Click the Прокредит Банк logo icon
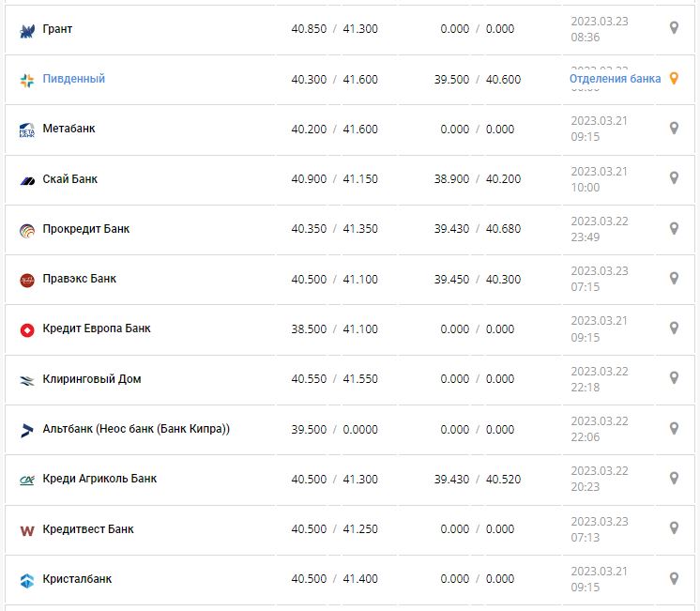 [27, 230]
